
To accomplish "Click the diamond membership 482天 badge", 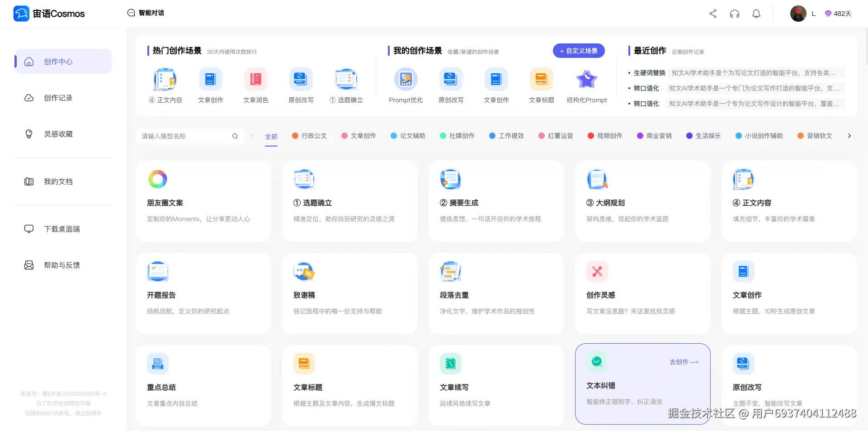I will (x=838, y=14).
